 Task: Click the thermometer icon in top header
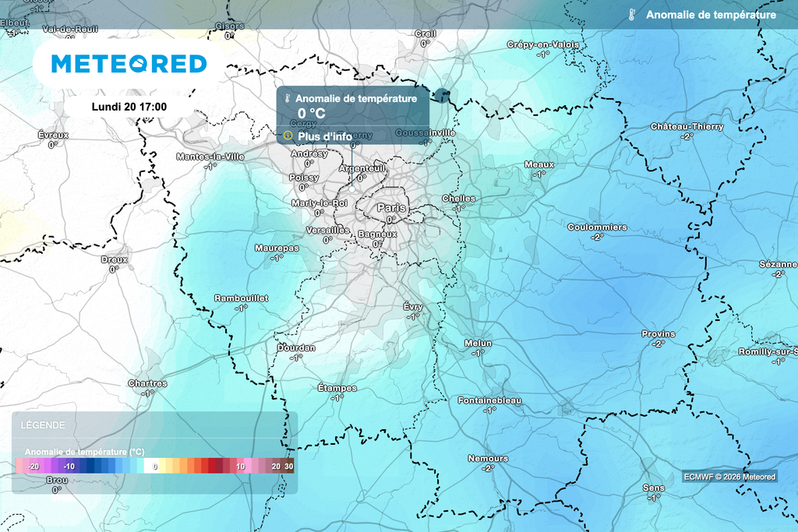631,15
